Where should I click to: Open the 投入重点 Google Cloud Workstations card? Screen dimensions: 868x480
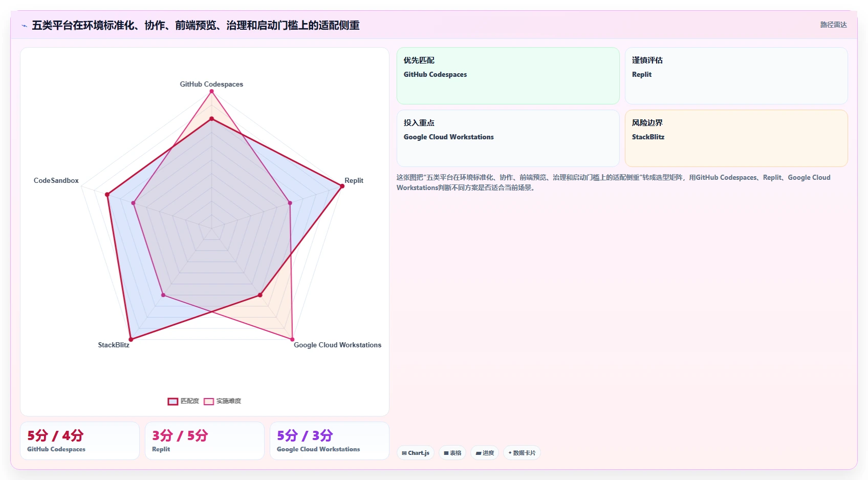[508, 138]
